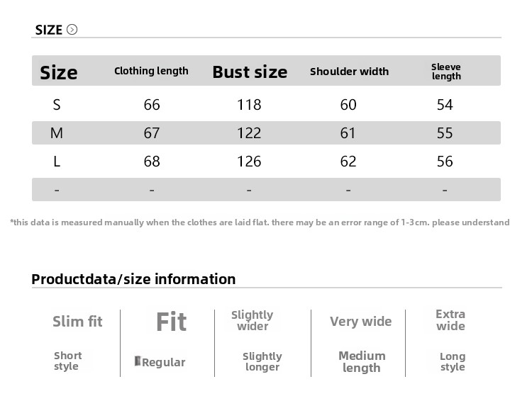Click the bust value 126 for size L

coord(249,162)
